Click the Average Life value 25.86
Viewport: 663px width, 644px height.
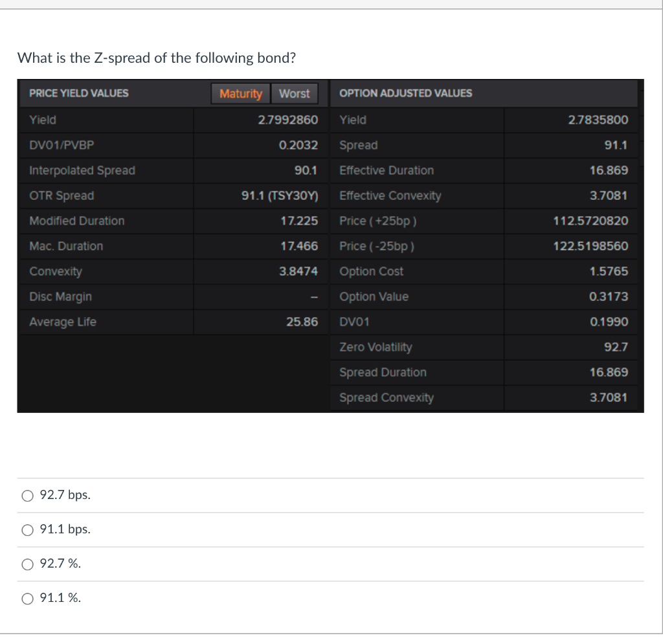(x=302, y=322)
